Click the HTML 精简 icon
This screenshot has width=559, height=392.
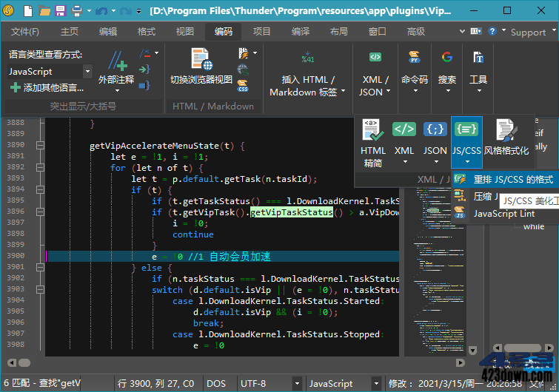click(x=373, y=131)
